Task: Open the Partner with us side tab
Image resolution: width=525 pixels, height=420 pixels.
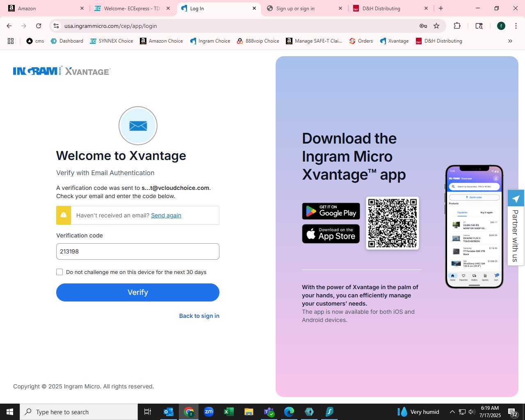Action: click(x=516, y=228)
